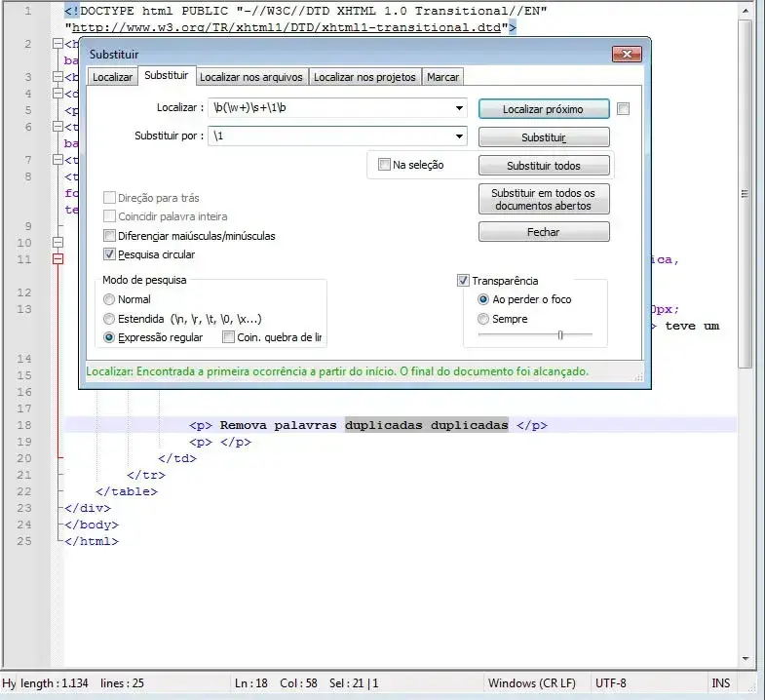This screenshot has height=700, width=765.
Task: Choose the Estendida search mode
Action: coord(109,319)
